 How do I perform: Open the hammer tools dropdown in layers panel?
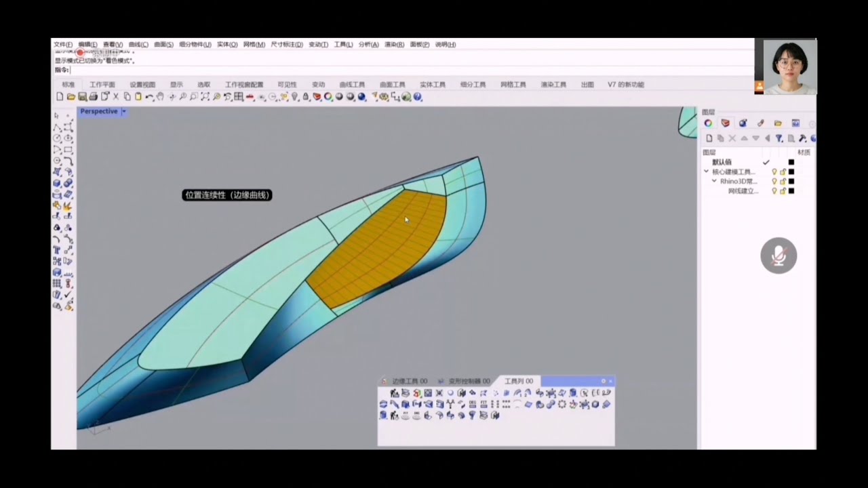tap(802, 138)
